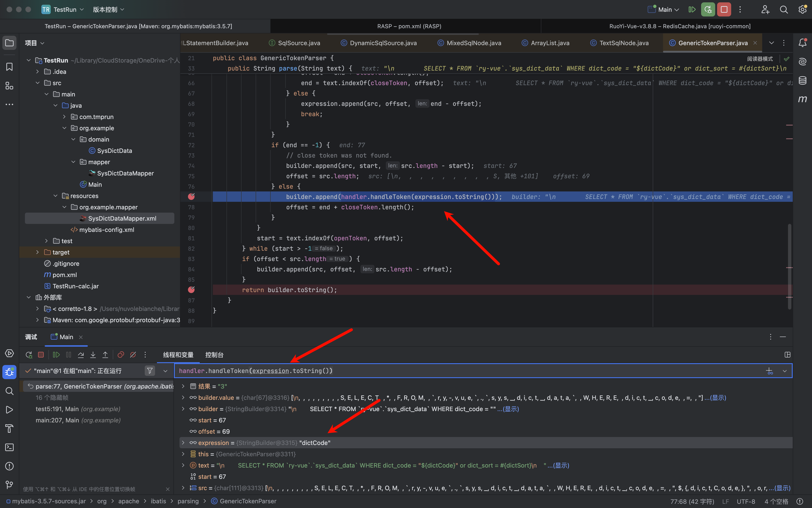Switch to RASP pom.xml project window tab
This screenshot has width=812, height=508.
click(409, 26)
